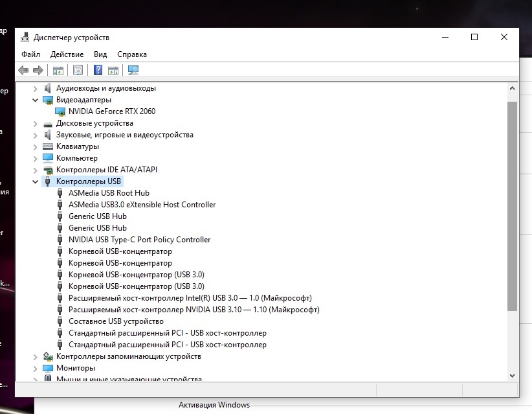Expand the Аудиовходы и аудиовыходы node
532x414 pixels.
coord(36,89)
